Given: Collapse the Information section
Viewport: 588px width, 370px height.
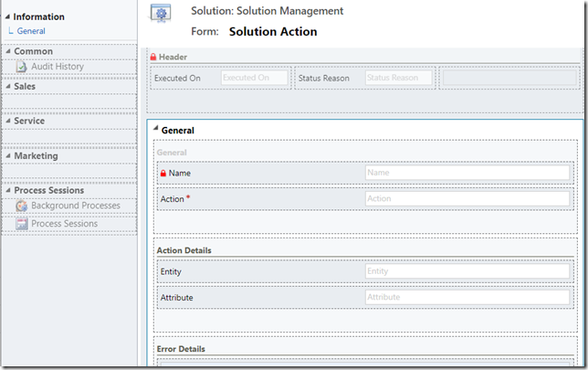Looking at the screenshot, I should coord(7,16).
